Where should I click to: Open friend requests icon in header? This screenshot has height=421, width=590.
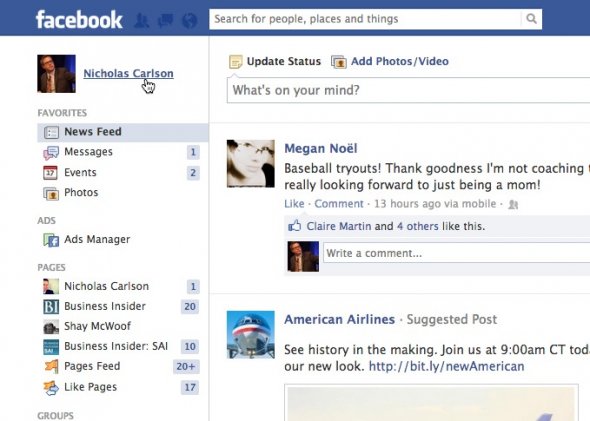pos(141,20)
